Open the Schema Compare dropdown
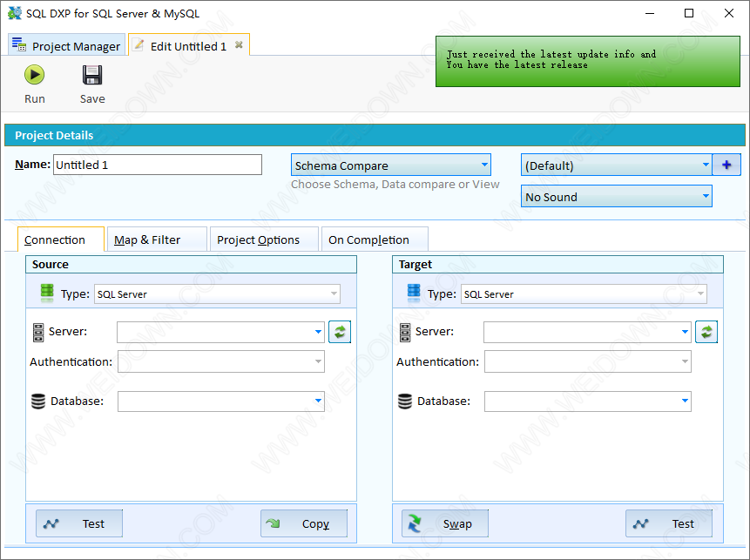Viewport: 750px width, 560px height. (391, 165)
